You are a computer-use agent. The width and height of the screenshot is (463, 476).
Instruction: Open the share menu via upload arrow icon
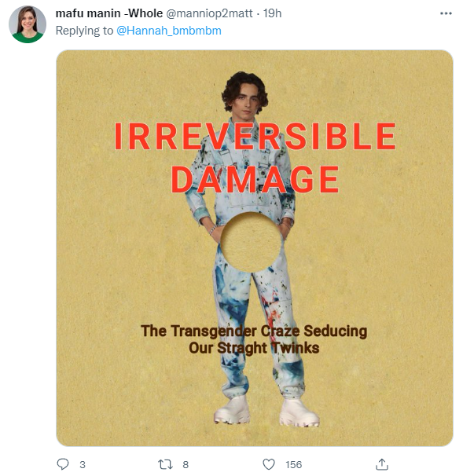pyautogui.click(x=382, y=464)
